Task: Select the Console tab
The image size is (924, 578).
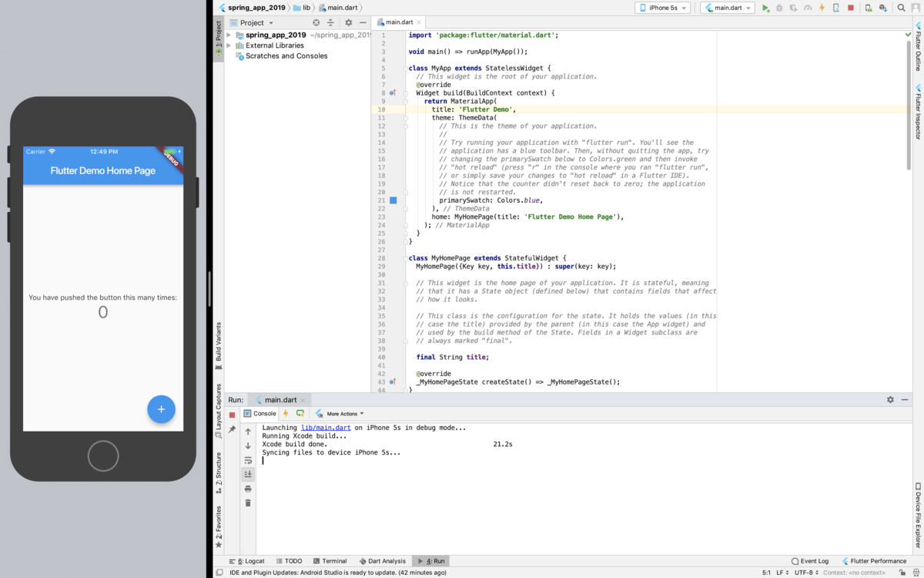Action: (259, 414)
